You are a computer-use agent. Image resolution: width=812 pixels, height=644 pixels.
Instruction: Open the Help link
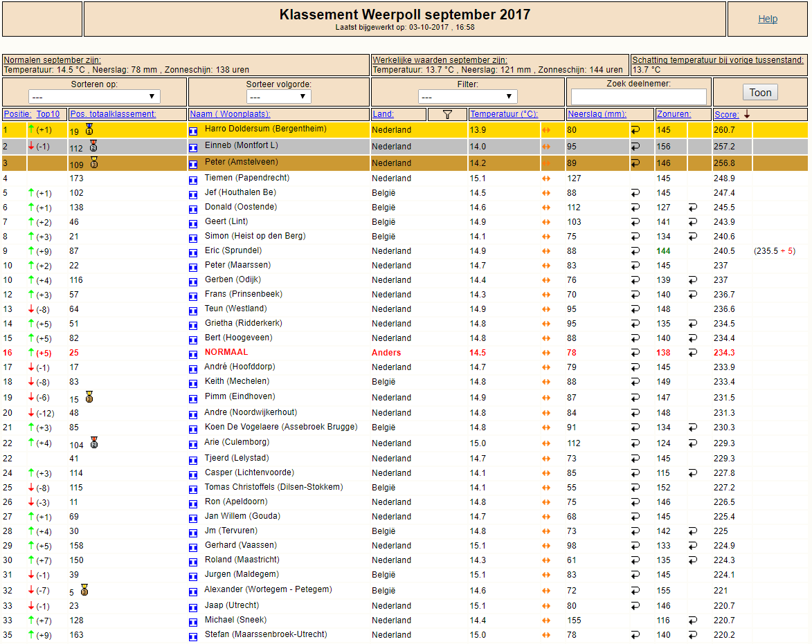tap(768, 19)
